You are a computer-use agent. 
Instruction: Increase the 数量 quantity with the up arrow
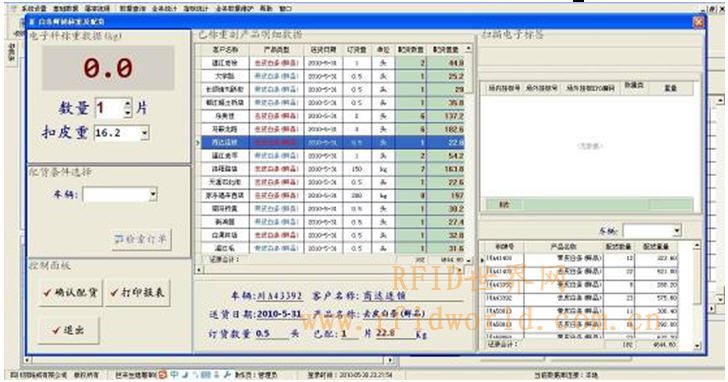pyautogui.click(x=128, y=104)
